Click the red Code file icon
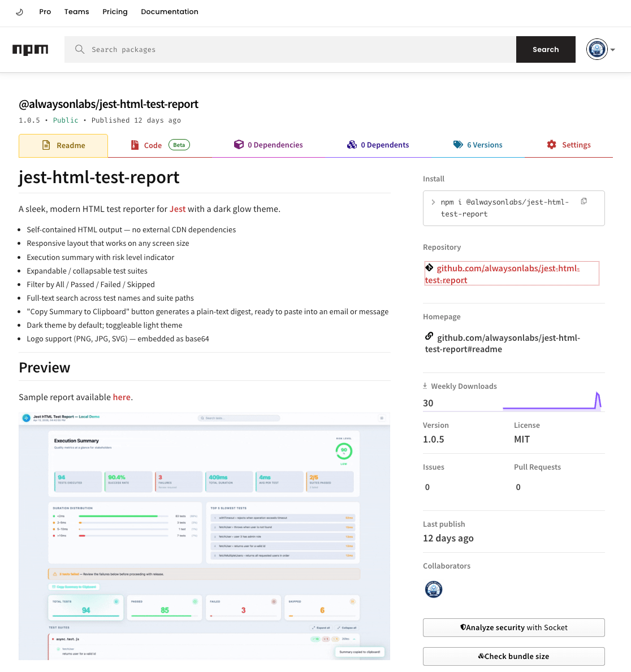The width and height of the screenshot is (631, 672). [135, 145]
